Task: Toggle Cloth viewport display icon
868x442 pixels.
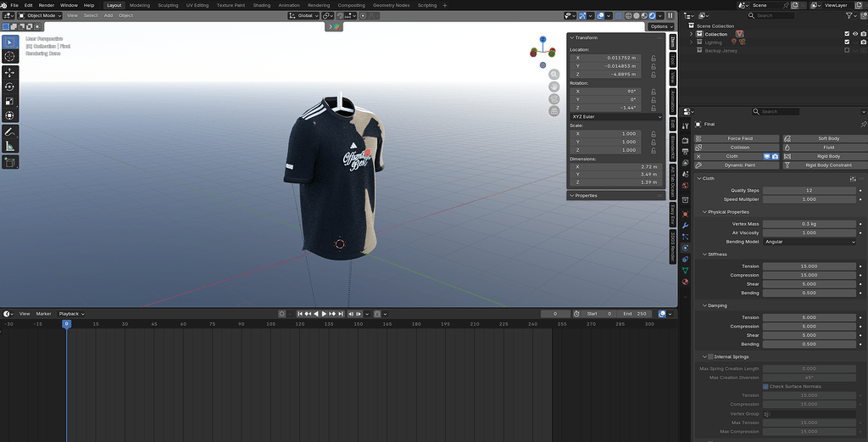Action: (767, 156)
